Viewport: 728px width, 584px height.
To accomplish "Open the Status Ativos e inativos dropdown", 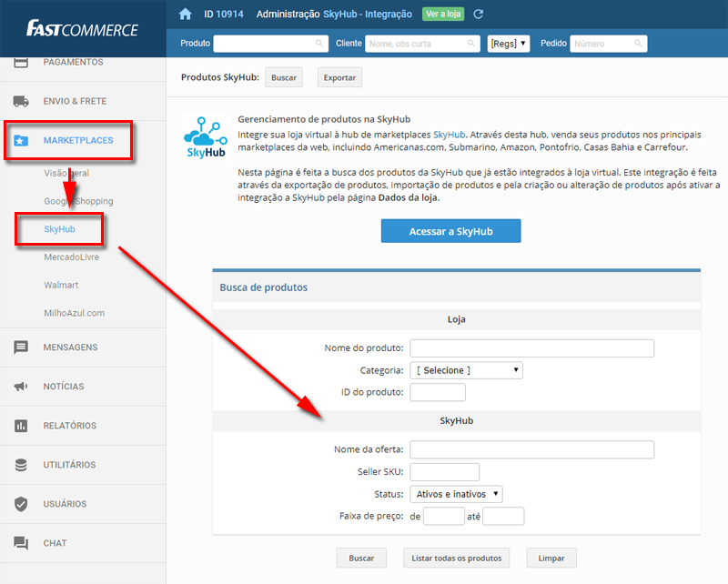I will click(456, 494).
